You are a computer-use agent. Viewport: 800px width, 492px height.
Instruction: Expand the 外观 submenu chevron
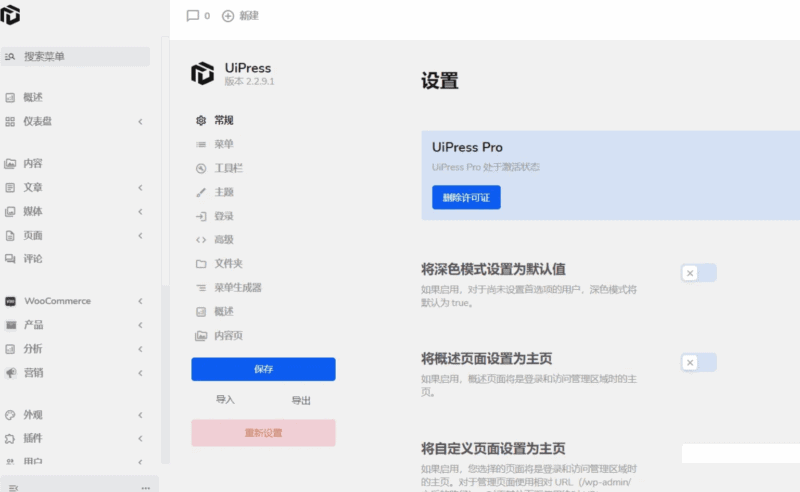[x=140, y=415]
